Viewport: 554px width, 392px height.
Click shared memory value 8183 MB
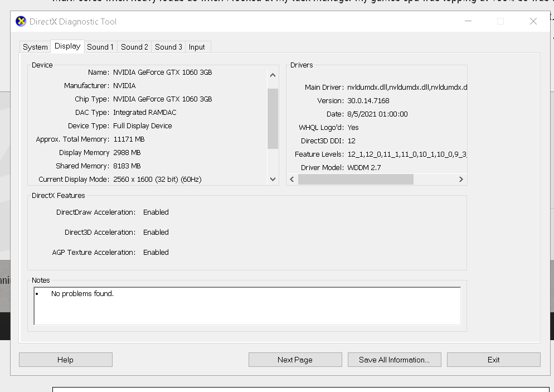click(127, 166)
